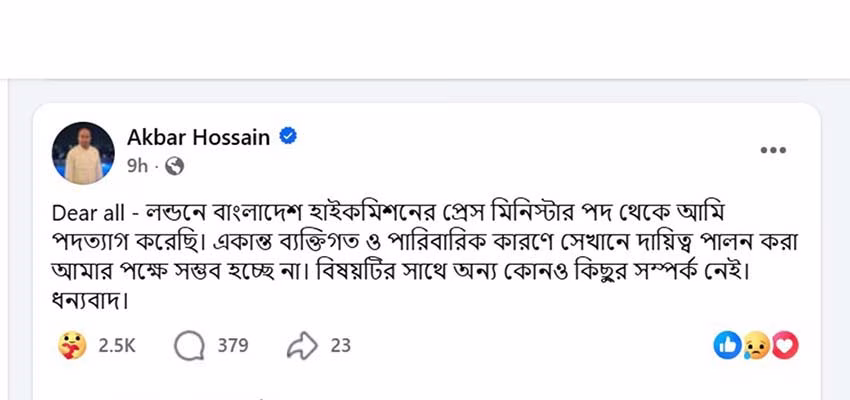Open Akbar Hossain's profile picture
Viewport: 850px width, 400px height.
pos(82,152)
